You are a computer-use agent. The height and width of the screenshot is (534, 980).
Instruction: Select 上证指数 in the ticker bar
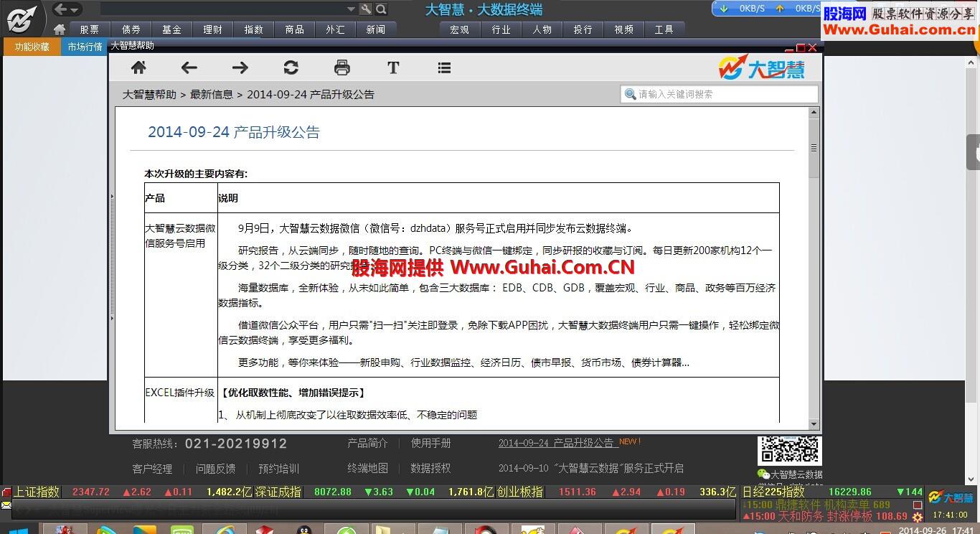click(36, 492)
